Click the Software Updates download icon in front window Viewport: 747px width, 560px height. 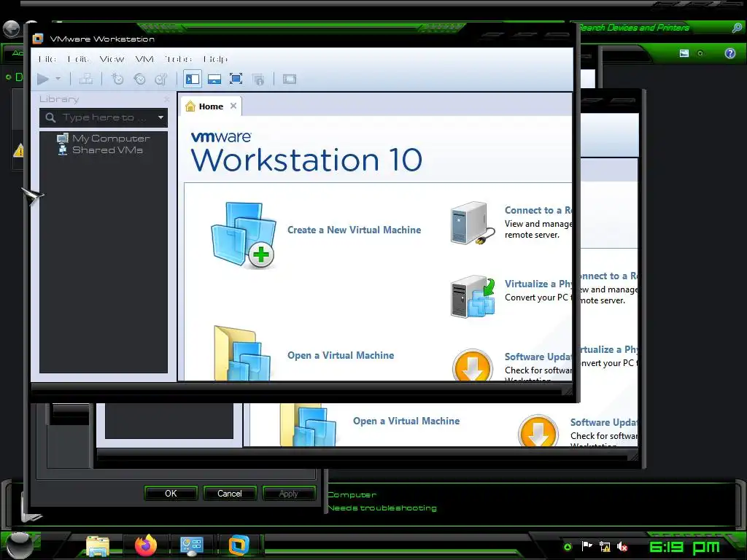click(472, 366)
